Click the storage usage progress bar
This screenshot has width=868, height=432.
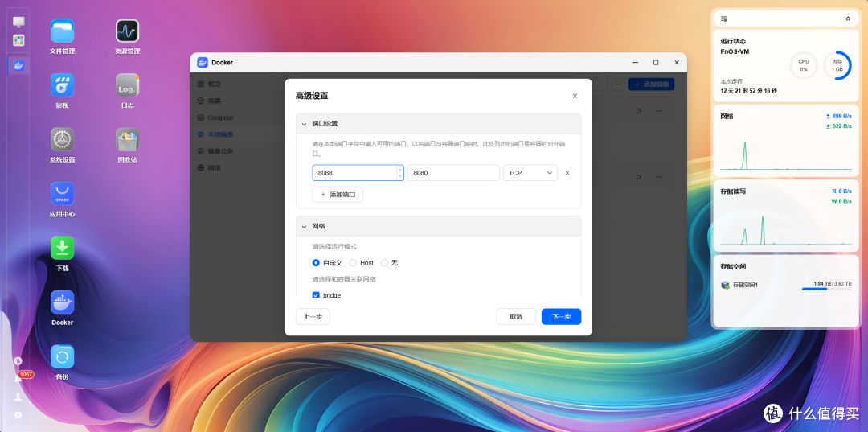coord(826,289)
